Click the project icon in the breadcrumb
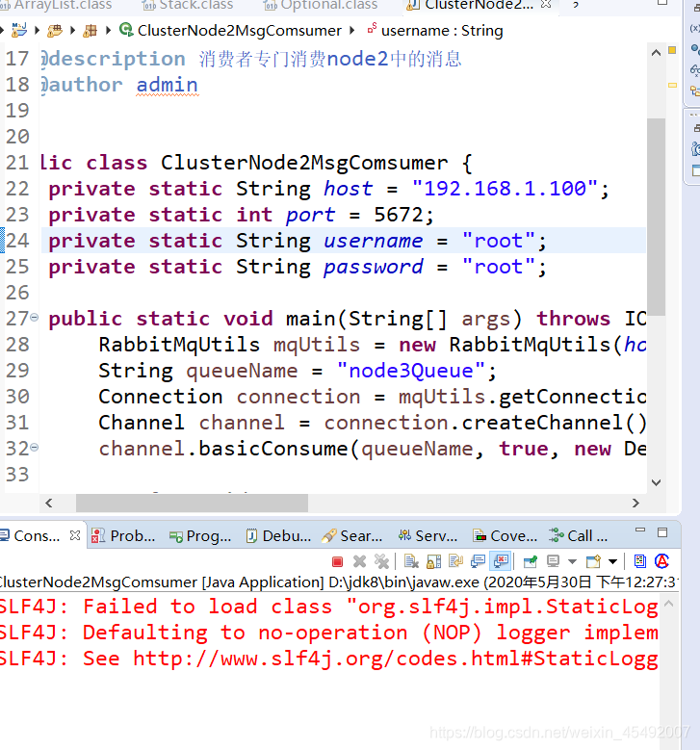The image size is (700, 750). pyautogui.click(x=19, y=30)
